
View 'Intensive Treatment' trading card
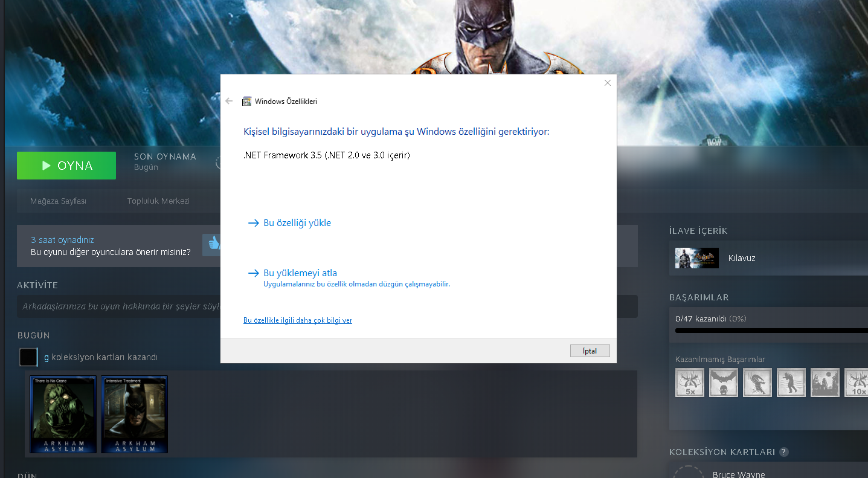tap(134, 415)
